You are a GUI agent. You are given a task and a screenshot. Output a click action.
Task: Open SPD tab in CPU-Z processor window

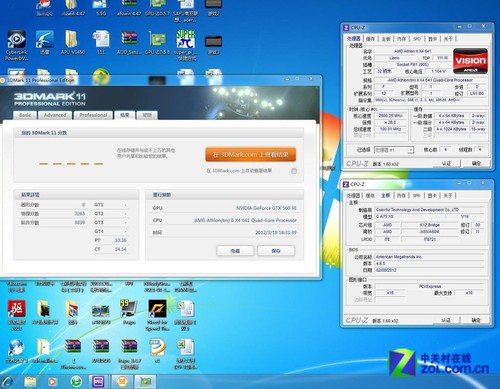point(417,39)
